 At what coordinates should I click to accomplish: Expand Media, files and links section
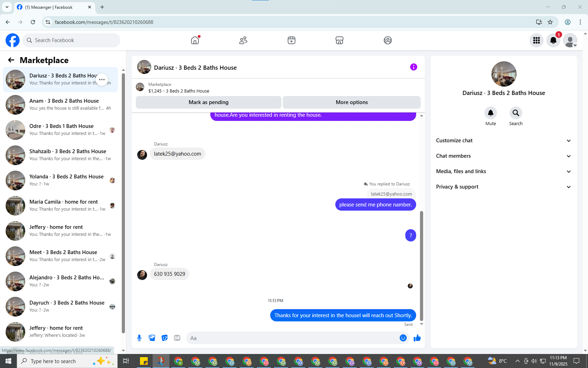(504, 171)
